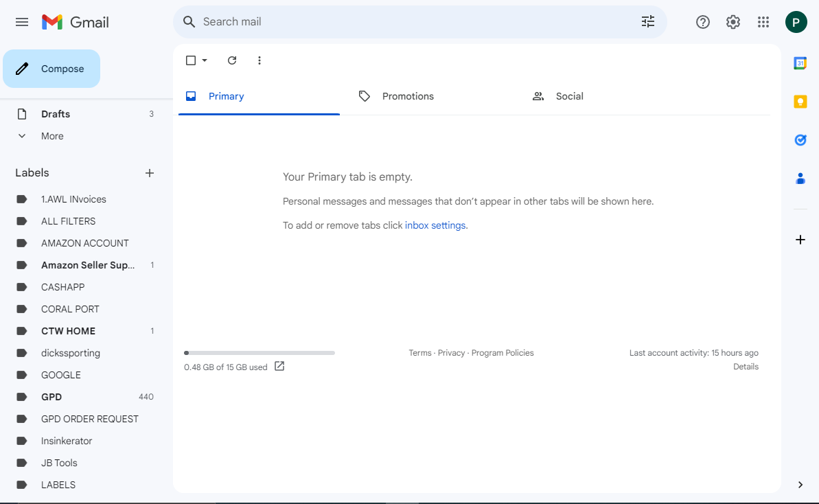Click the Gmail logo
819x504 pixels.
coord(76,22)
